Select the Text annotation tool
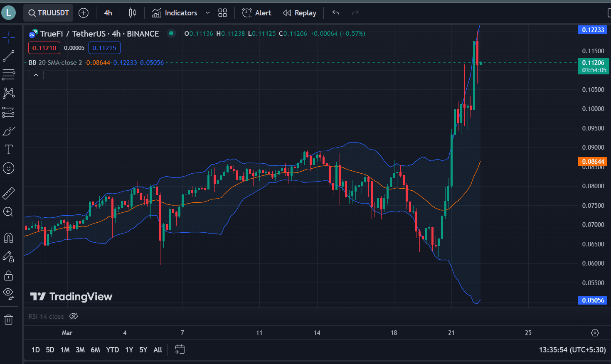This screenshot has width=611, height=364. tap(9, 150)
